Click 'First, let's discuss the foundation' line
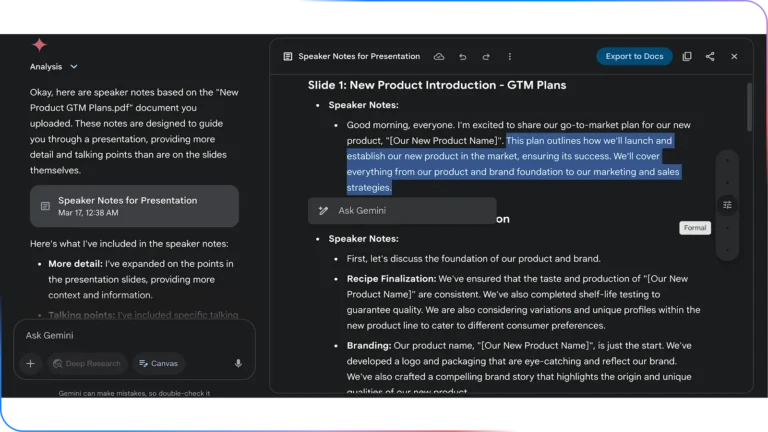 473,259
